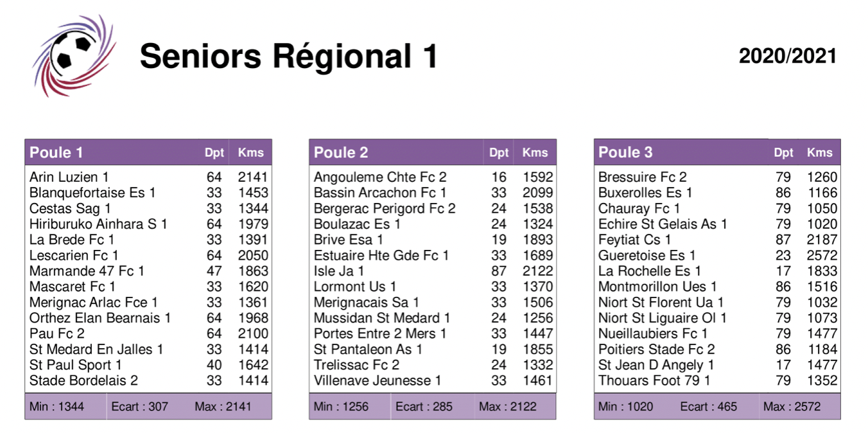
Task: Select the Poule 1 table header
Action: tap(56, 152)
